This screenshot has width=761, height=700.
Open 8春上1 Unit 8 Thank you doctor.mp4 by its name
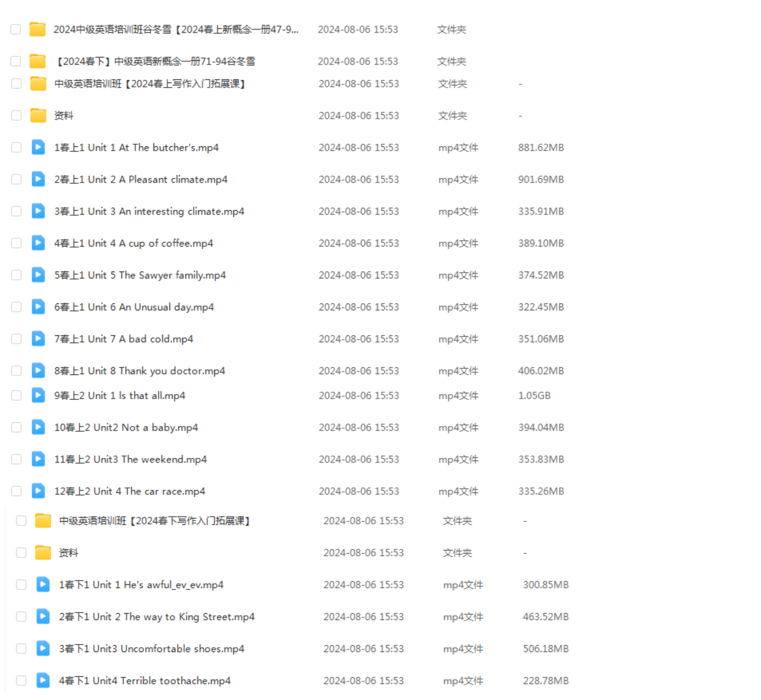pos(139,371)
